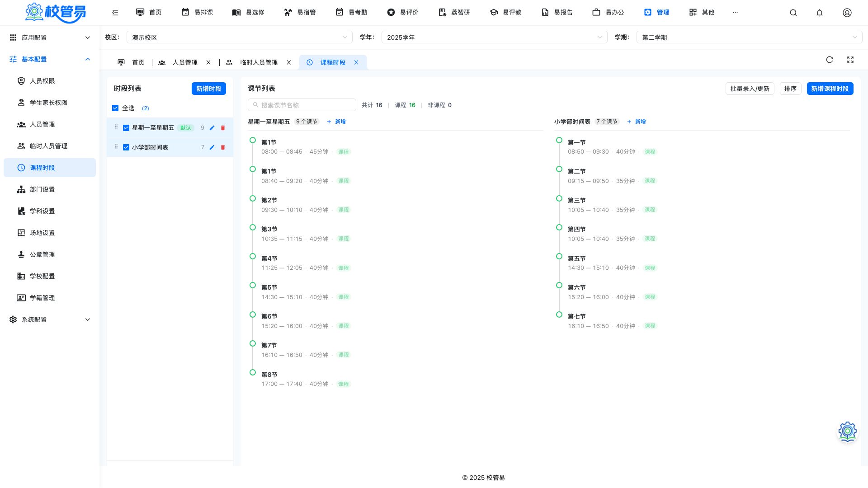868x488 pixels.
Task: Edit the 小学部时间表 period with pencil icon
Action: 212,147
